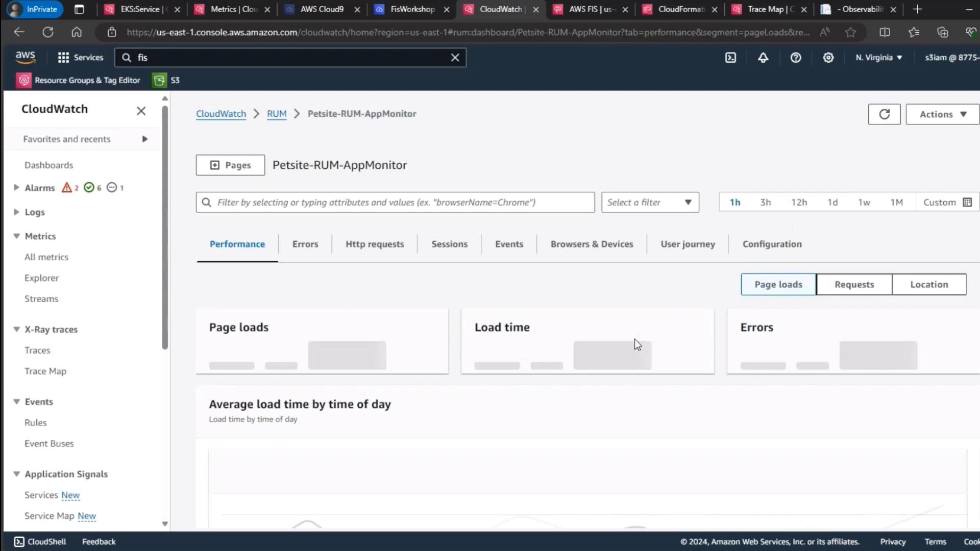Go to the browser home page

coord(77,32)
